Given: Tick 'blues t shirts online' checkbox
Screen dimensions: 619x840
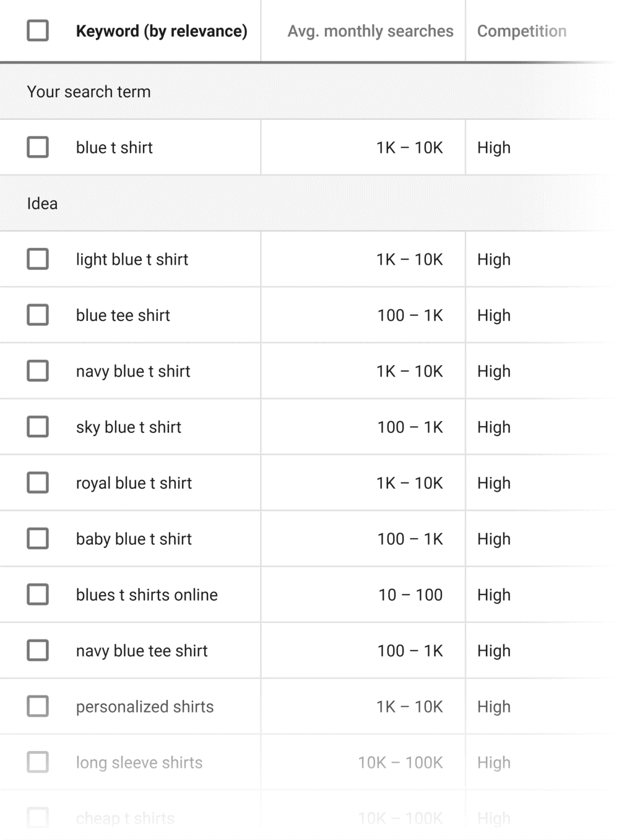Looking at the screenshot, I should click(x=38, y=594).
